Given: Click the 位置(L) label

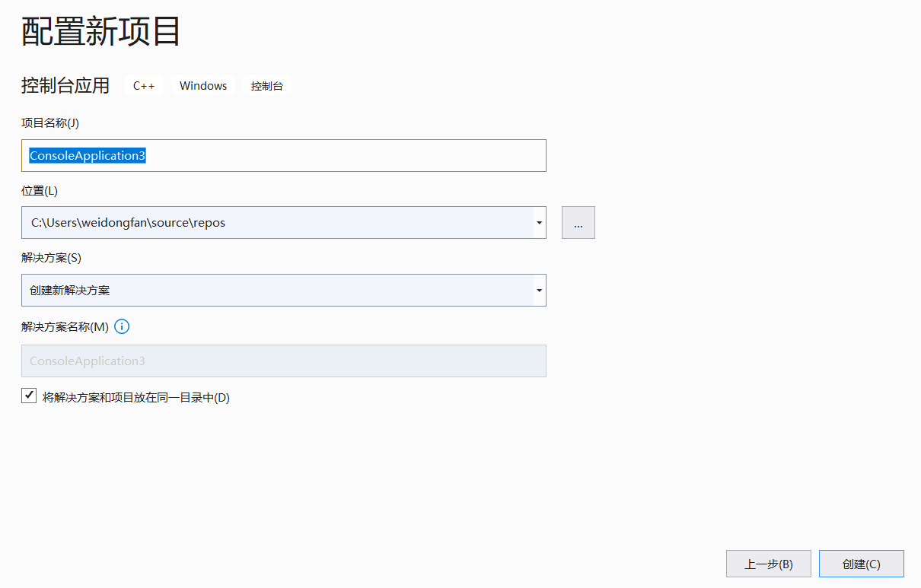Looking at the screenshot, I should 40,190.
